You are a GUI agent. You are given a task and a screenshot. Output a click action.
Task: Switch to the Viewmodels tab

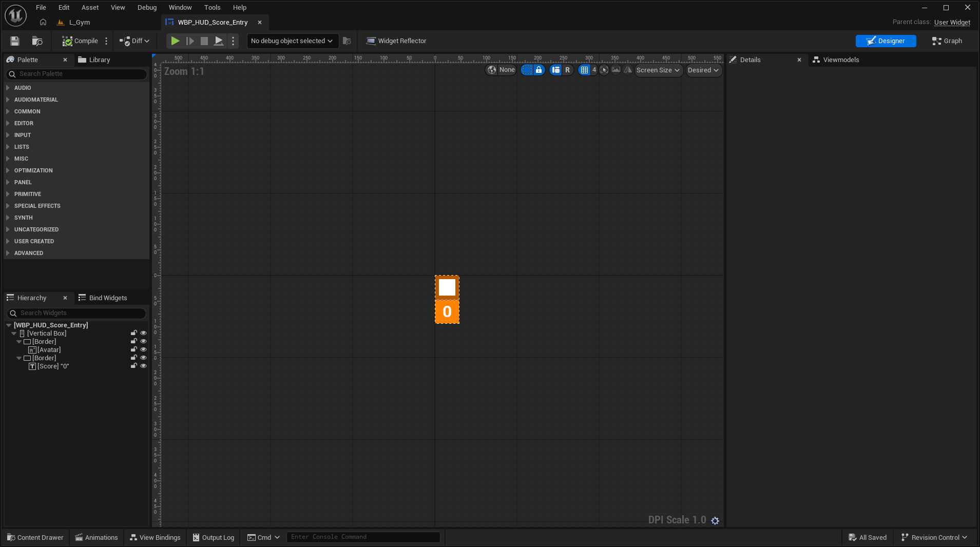[x=840, y=60]
